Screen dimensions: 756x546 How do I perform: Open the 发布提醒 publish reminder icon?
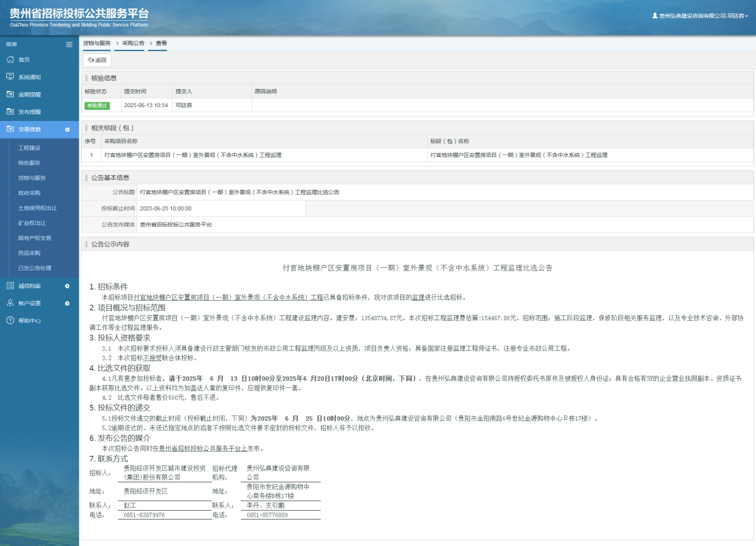(x=10, y=111)
